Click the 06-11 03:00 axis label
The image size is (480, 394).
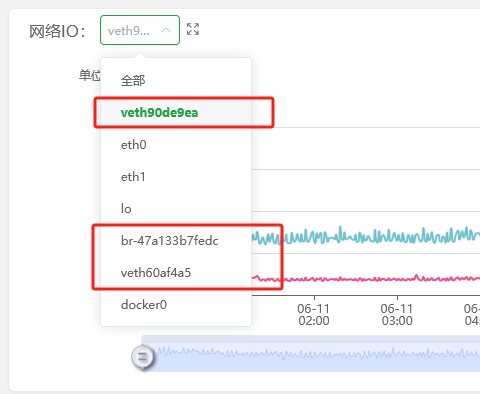[397, 314]
